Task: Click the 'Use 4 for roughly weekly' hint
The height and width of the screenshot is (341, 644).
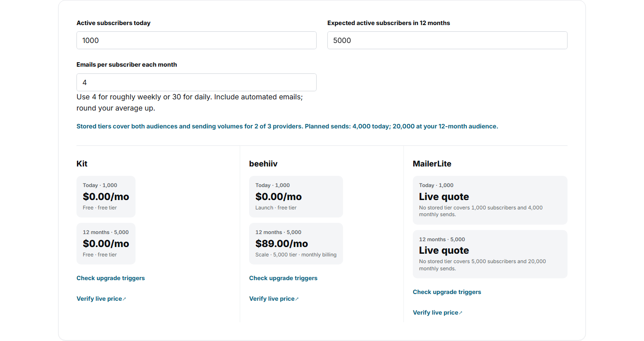Action: click(190, 102)
